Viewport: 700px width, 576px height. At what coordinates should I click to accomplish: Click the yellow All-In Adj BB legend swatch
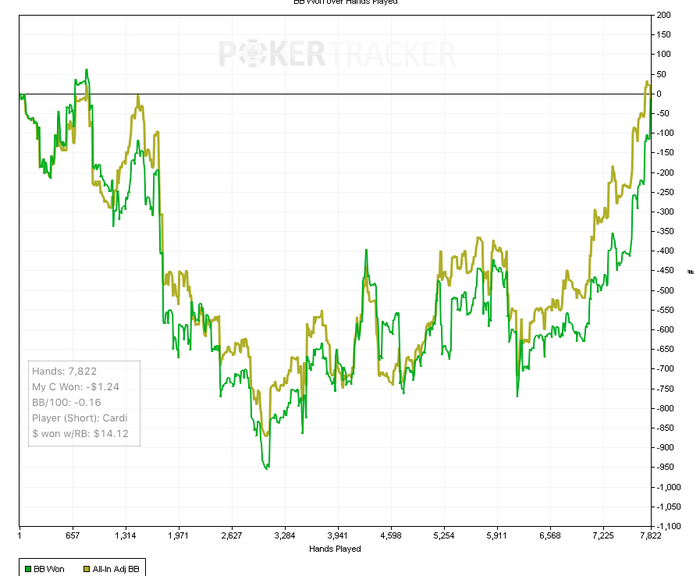click(x=87, y=569)
